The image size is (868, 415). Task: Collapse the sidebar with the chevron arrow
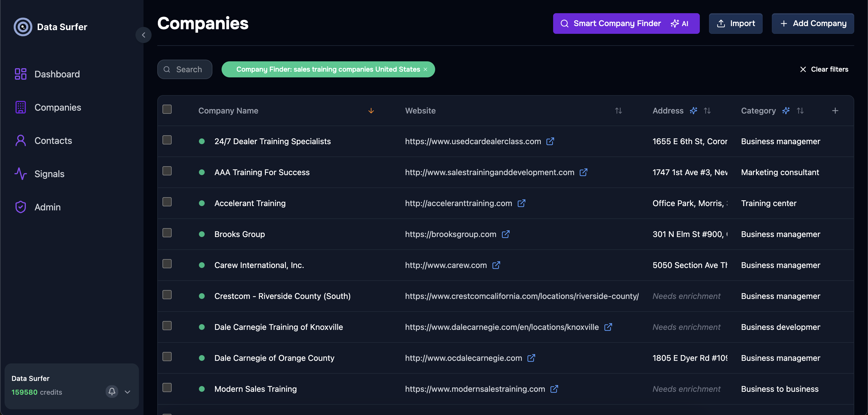(143, 35)
